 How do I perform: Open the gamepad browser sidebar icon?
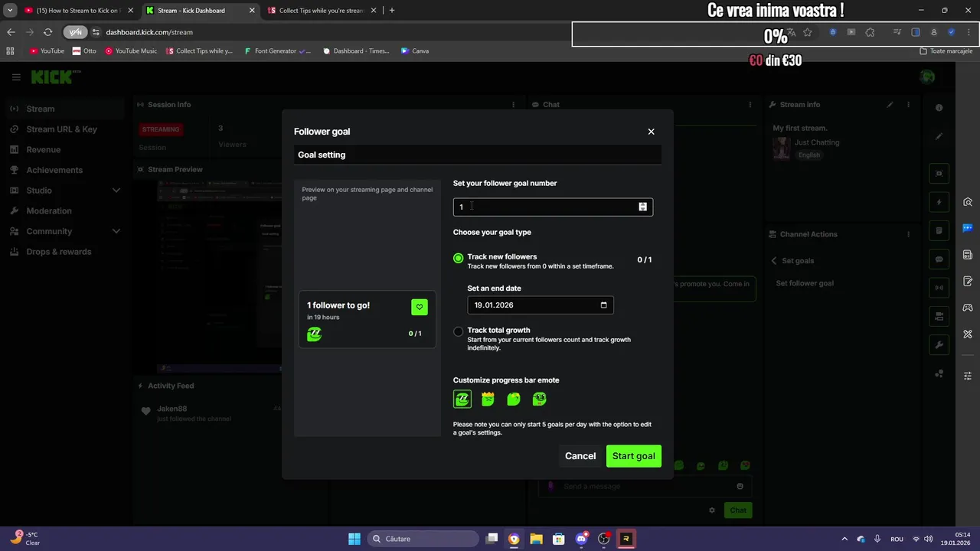[x=968, y=308]
